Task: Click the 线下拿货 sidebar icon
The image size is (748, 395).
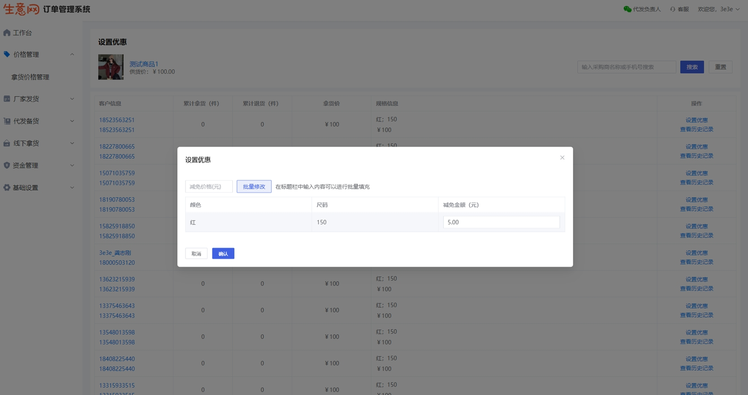Action: pyautogui.click(x=7, y=143)
